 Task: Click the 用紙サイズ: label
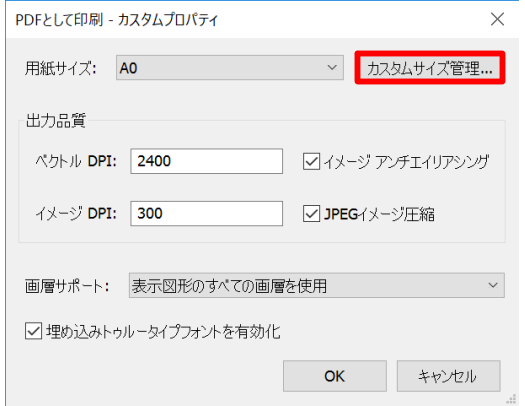pos(61,69)
